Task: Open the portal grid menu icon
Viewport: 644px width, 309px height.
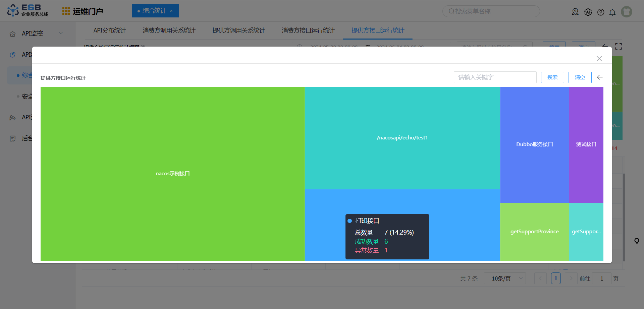Action: coord(66,11)
